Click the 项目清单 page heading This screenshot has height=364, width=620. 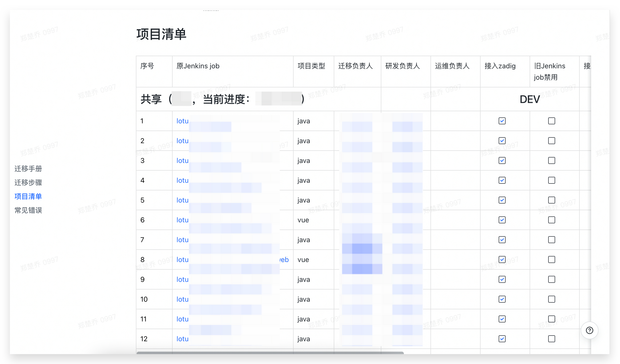coord(161,34)
